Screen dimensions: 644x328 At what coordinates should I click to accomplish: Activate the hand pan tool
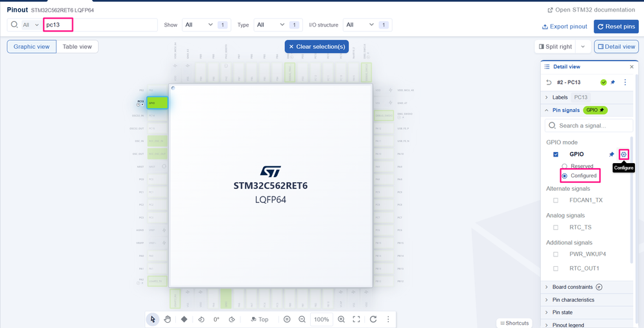point(168,320)
